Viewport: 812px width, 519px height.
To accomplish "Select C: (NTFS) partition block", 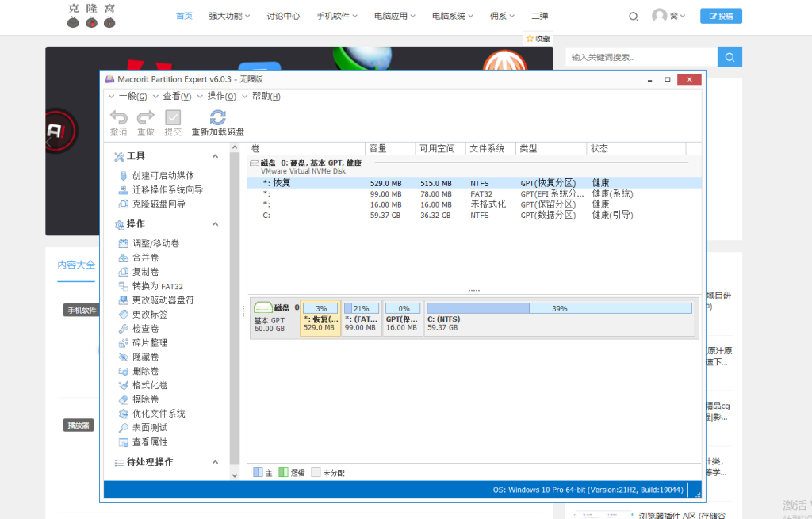I will click(559, 319).
